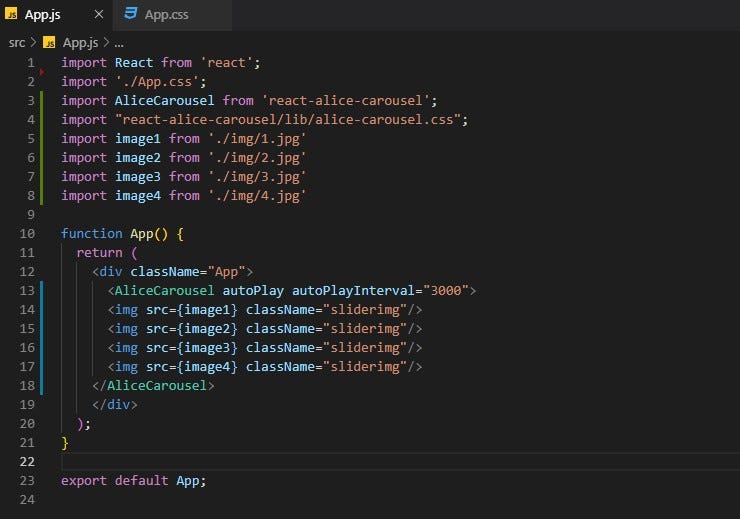Click the "sliderimg" class value on line 17

(x=365, y=367)
